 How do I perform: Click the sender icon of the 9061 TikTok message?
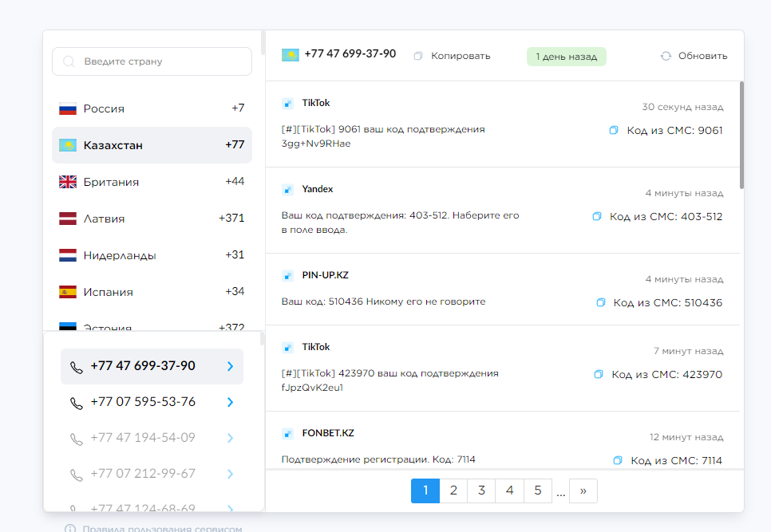(287, 103)
